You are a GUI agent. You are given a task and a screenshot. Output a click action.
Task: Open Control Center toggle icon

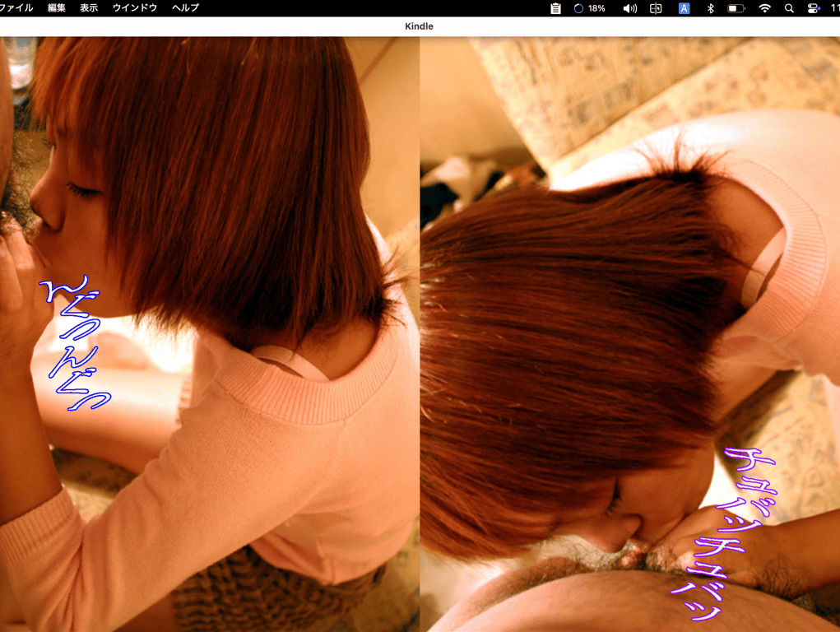[x=813, y=8]
